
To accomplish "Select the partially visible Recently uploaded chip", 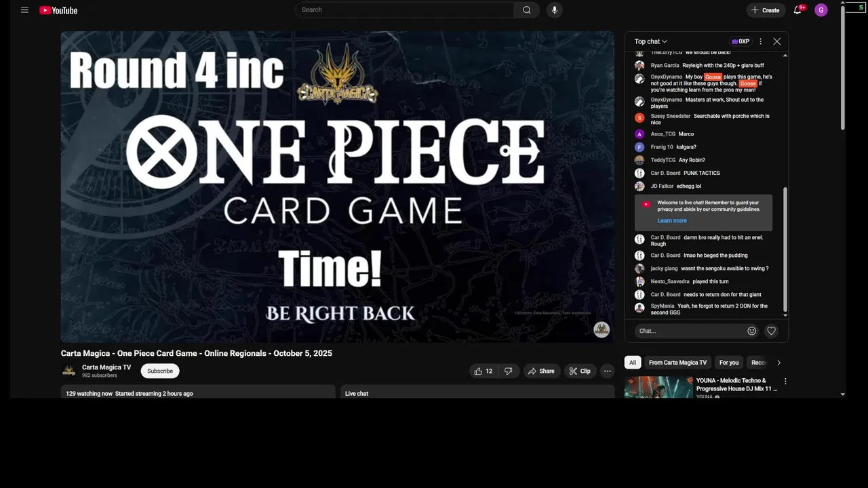I will tap(757, 363).
